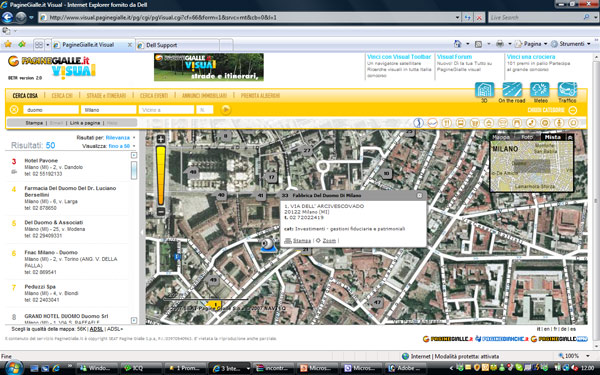The width and height of the screenshot is (600, 375).
Task: Select the telephone category icon
Action: click(x=531, y=123)
